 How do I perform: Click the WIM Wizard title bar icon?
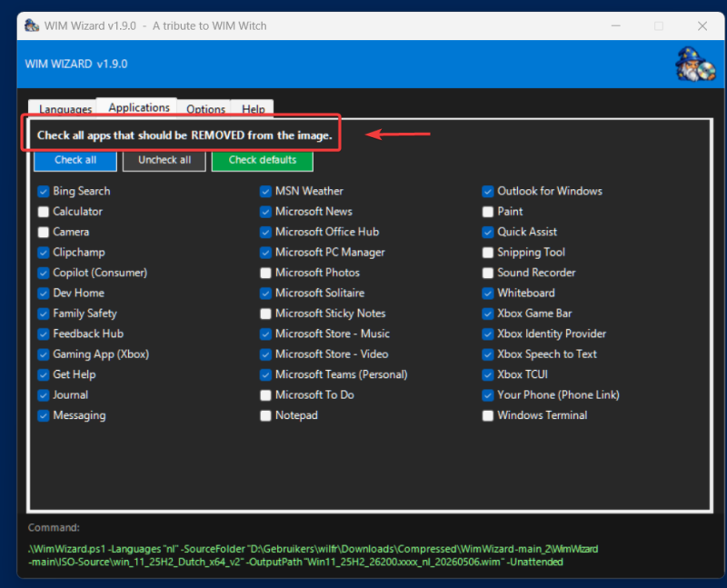(32, 25)
